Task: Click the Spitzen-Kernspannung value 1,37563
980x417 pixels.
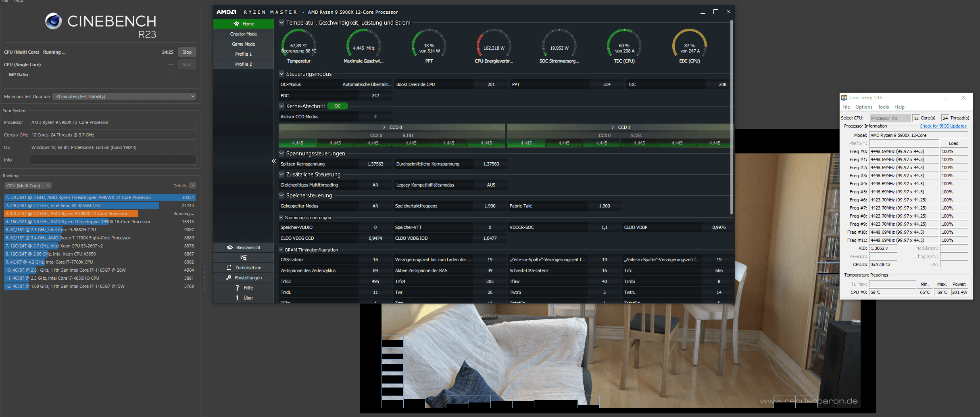Action: click(375, 164)
